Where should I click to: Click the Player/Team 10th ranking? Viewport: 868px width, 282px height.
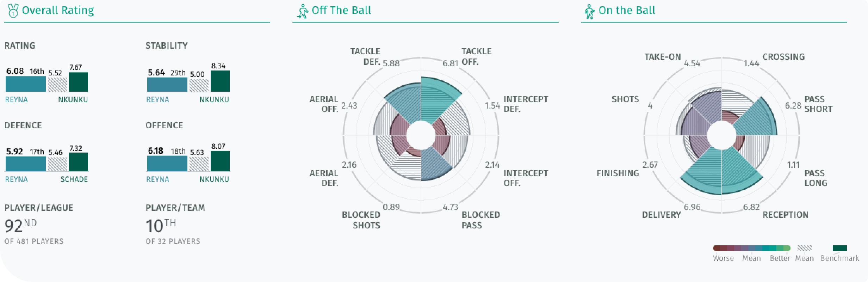click(161, 226)
